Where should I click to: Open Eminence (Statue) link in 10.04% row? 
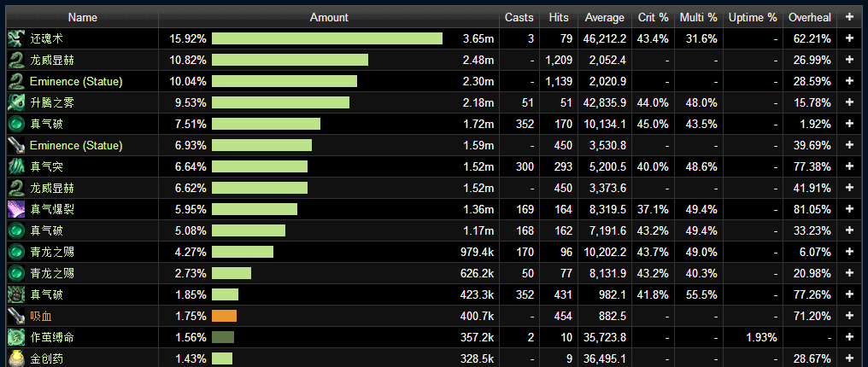pos(76,82)
